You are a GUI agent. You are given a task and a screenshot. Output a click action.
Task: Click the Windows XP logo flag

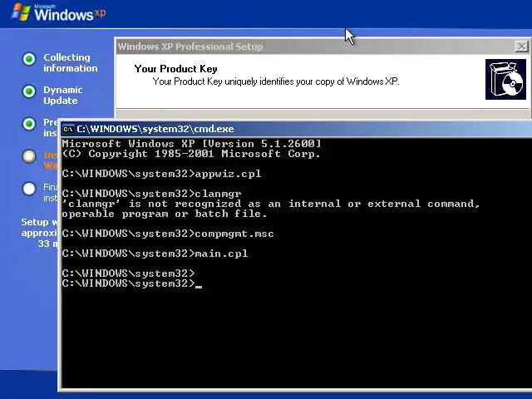[22, 12]
